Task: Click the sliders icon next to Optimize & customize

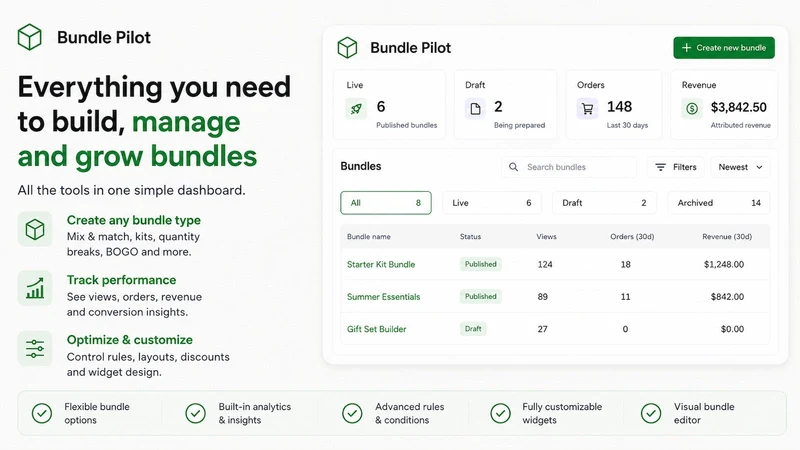Action: tap(35, 348)
